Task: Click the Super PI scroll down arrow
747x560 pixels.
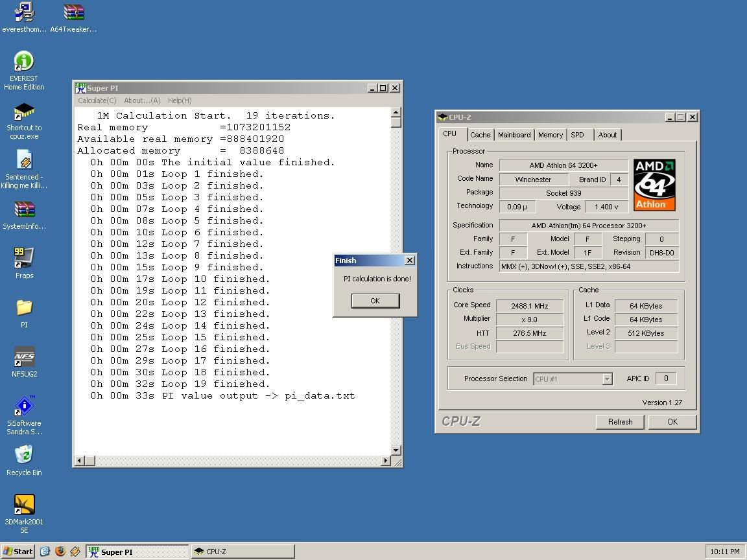Action: 396,450
